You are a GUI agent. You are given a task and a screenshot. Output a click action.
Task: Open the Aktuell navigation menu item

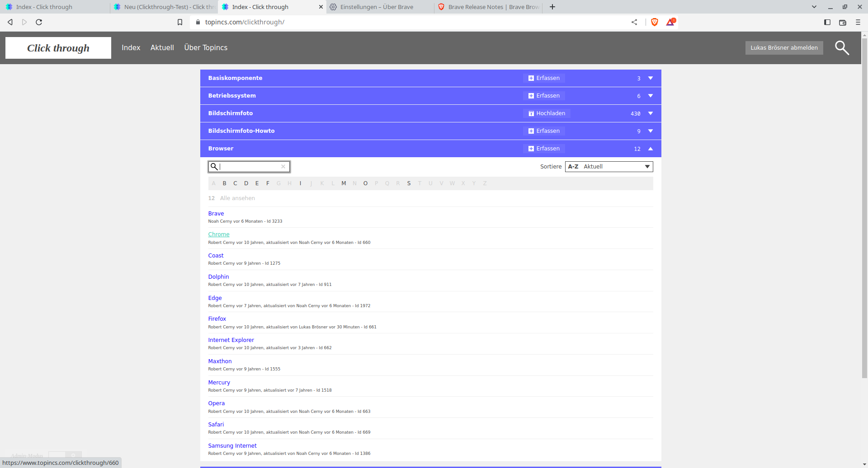pos(162,48)
